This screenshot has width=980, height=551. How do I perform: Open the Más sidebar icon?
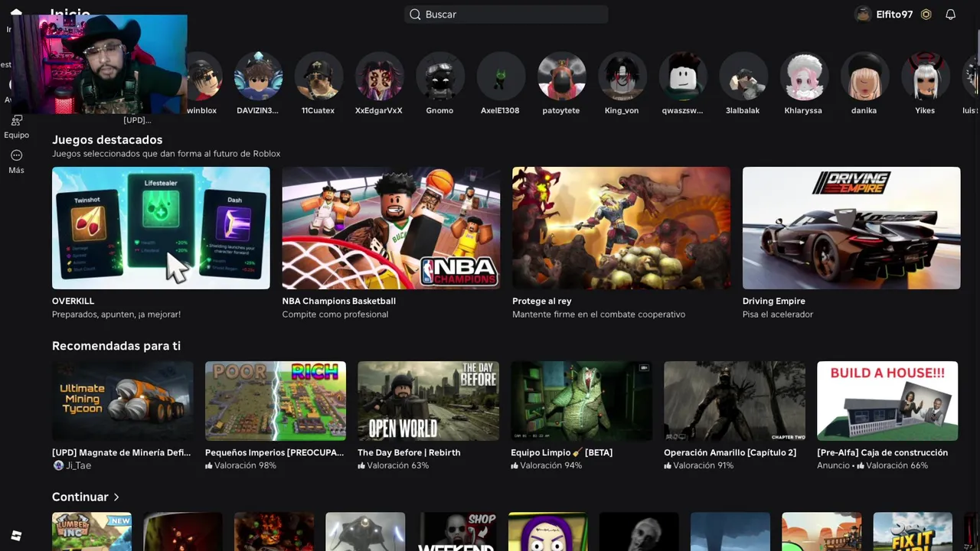pyautogui.click(x=16, y=155)
